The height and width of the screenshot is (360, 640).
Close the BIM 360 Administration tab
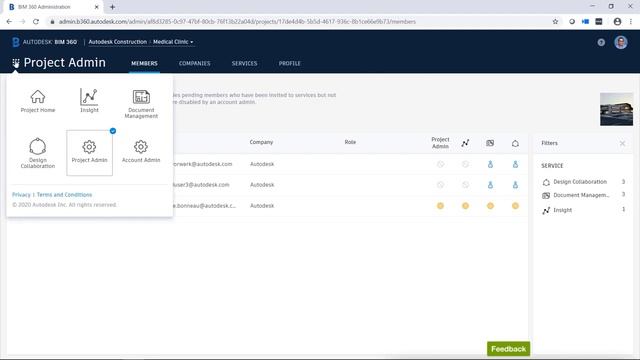click(x=97, y=7)
